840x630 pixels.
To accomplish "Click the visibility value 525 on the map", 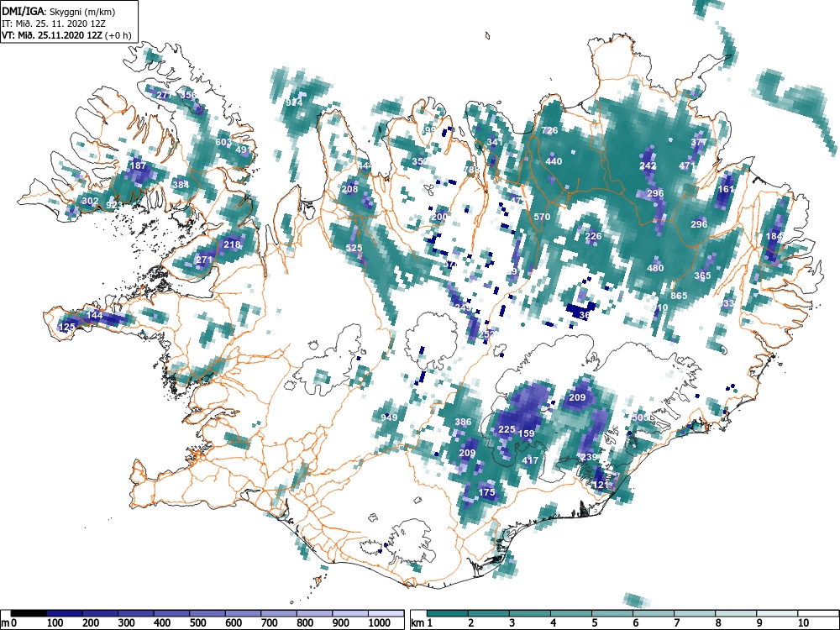I will point(354,248).
